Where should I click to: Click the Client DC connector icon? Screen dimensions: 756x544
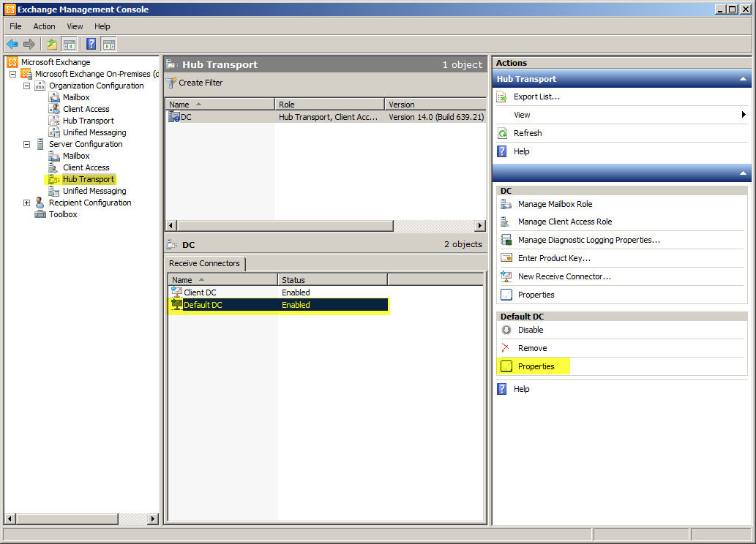176,292
